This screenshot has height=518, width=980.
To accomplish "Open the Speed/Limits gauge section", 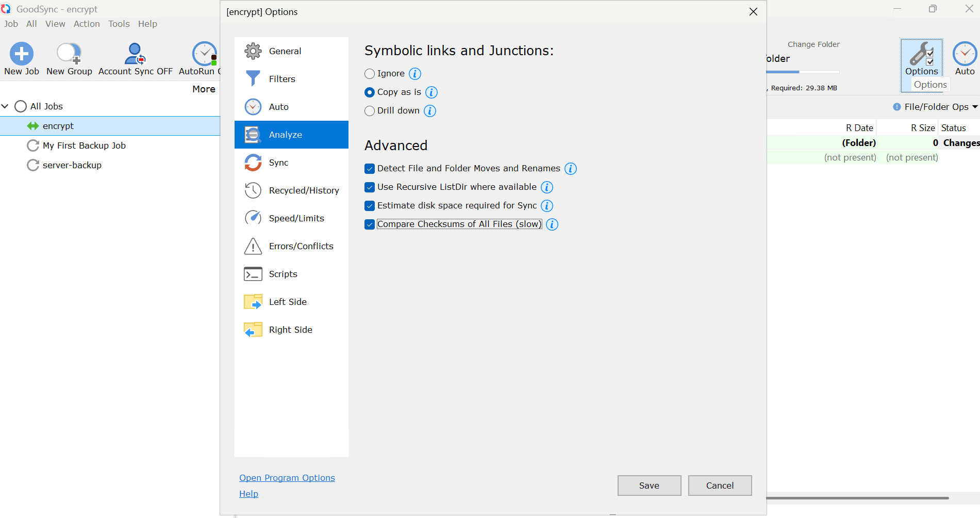I will (291, 218).
